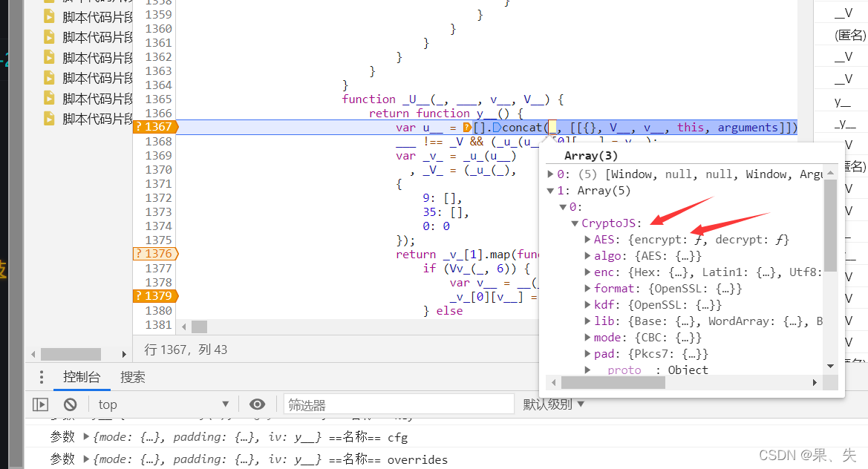Click line number 1365 gutter
This screenshot has height=469, width=868.
click(158, 99)
